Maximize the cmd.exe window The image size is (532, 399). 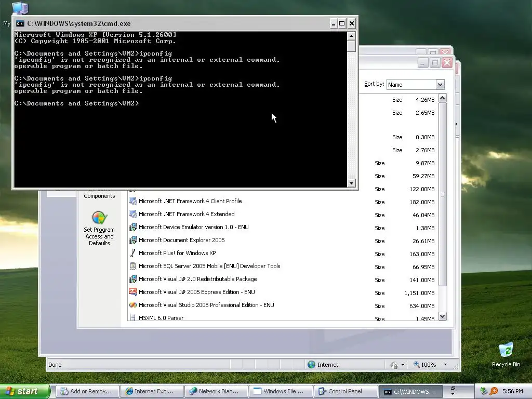tap(342, 23)
